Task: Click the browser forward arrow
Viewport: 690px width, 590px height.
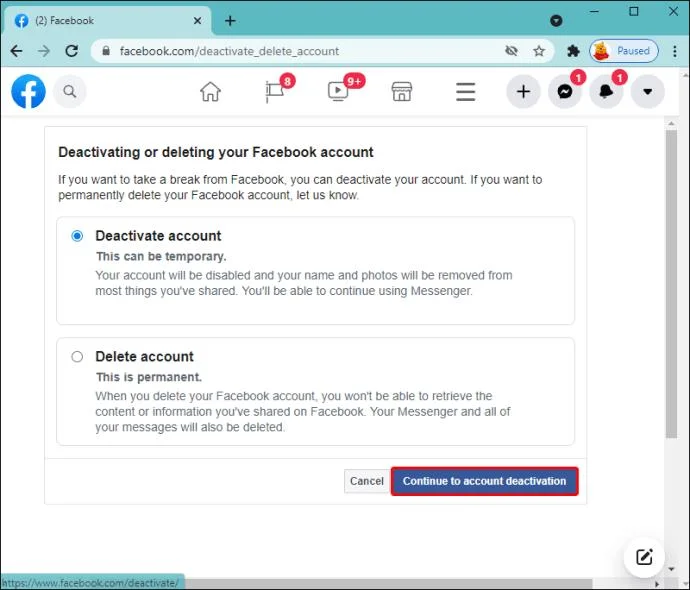Action: [44, 51]
